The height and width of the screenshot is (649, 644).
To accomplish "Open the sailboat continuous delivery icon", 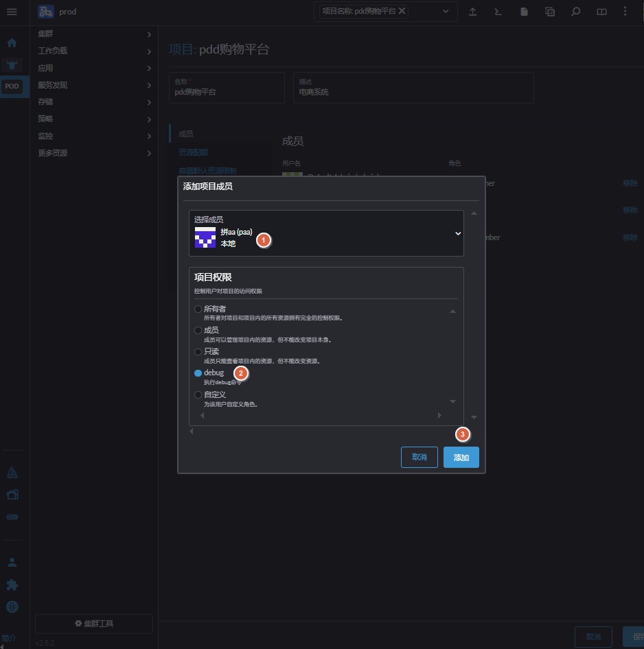I will click(x=12, y=472).
